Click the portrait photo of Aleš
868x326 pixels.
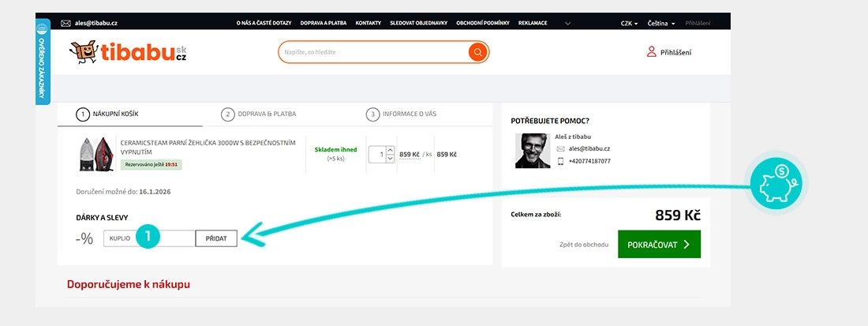533,151
